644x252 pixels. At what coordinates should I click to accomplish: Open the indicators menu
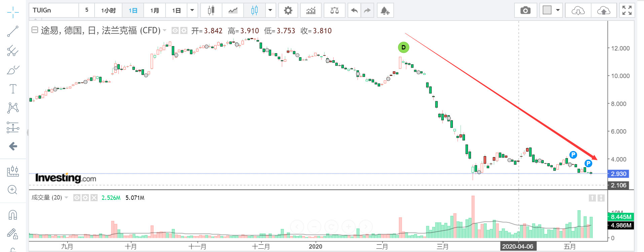[311, 10]
